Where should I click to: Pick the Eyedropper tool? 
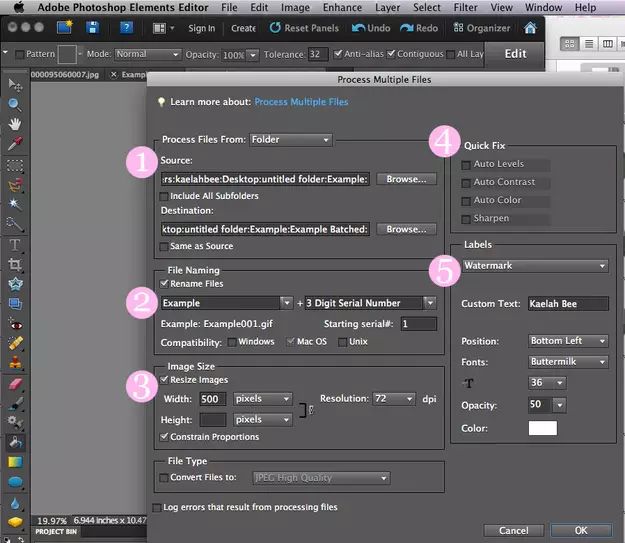tap(15, 144)
